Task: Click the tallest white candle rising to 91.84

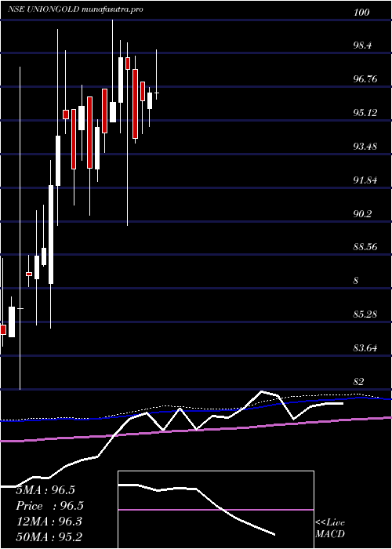Action: coord(51,235)
